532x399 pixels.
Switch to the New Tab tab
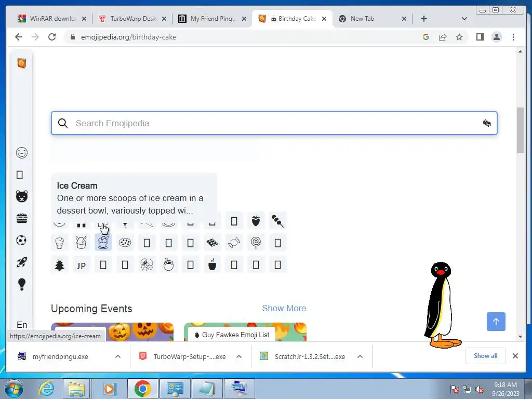(373, 19)
